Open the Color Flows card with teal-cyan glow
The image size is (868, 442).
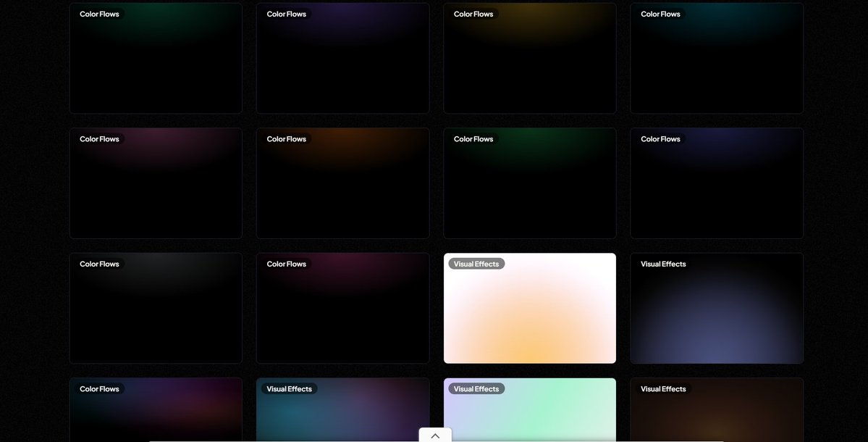click(x=717, y=58)
